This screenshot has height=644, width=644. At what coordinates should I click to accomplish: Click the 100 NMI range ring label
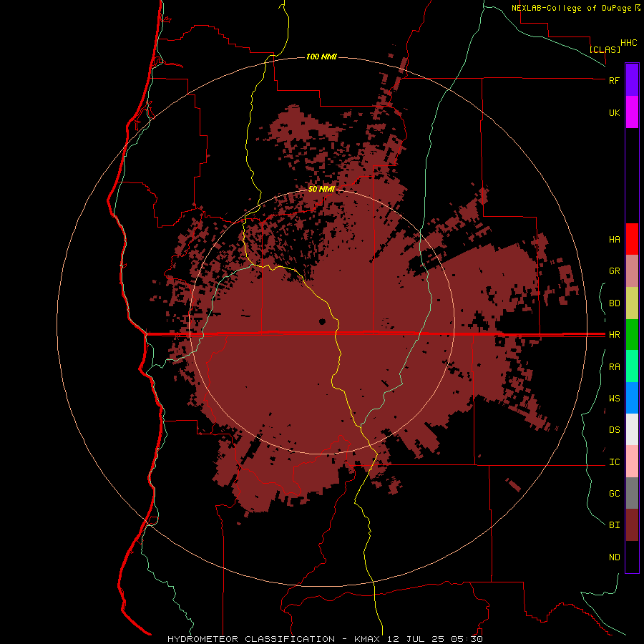pos(321,57)
